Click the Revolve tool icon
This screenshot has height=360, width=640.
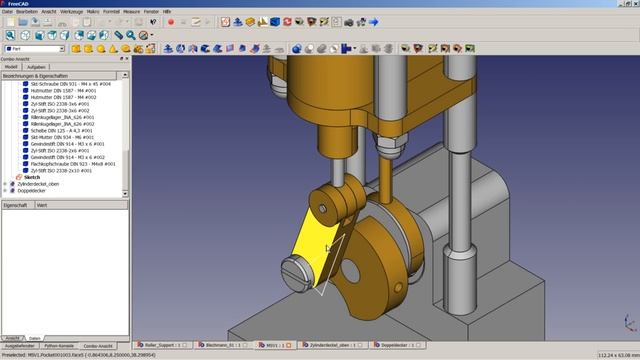click(180, 49)
